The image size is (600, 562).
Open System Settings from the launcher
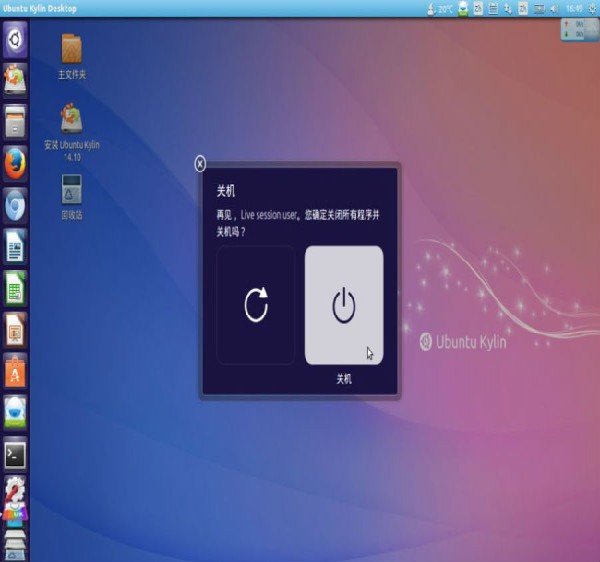(15, 495)
